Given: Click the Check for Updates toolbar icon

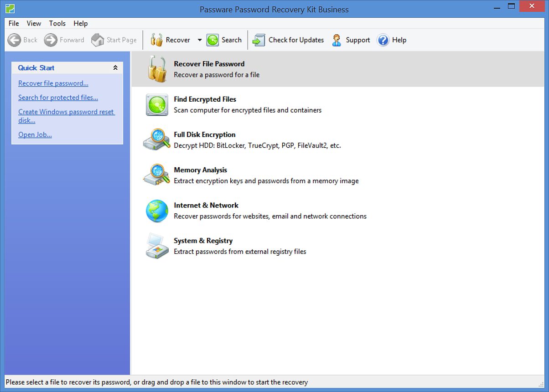Looking at the screenshot, I should pyautogui.click(x=259, y=40).
